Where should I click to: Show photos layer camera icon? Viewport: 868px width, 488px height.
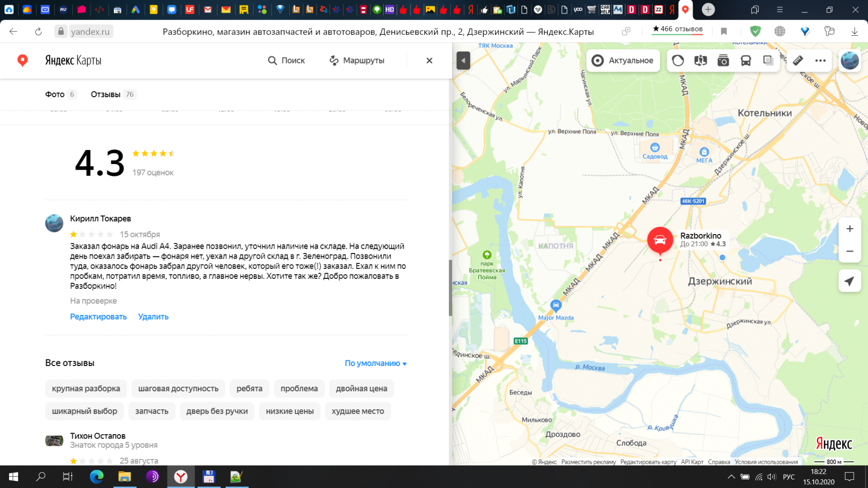click(723, 61)
